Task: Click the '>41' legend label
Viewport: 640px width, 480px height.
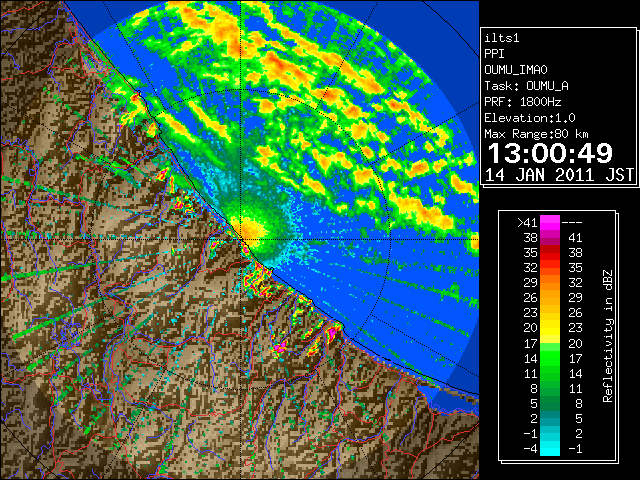Action: pos(527,223)
